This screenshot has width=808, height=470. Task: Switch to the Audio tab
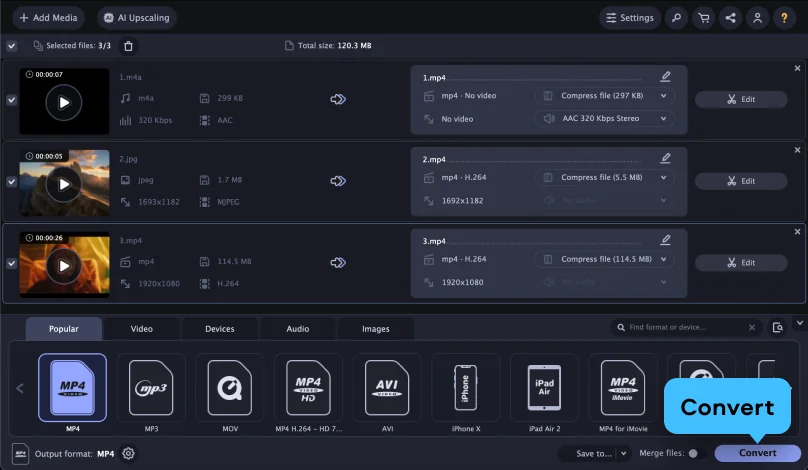pyautogui.click(x=297, y=329)
